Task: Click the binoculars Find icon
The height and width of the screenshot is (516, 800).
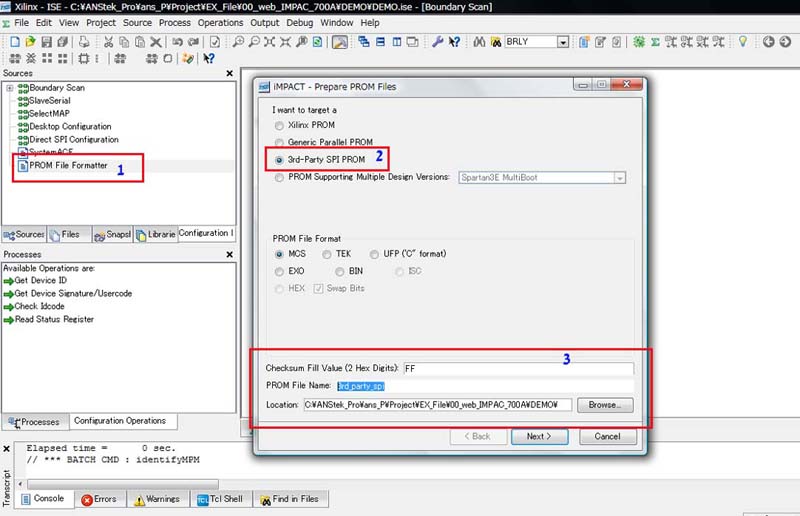Action: click(x=479, y=42)
